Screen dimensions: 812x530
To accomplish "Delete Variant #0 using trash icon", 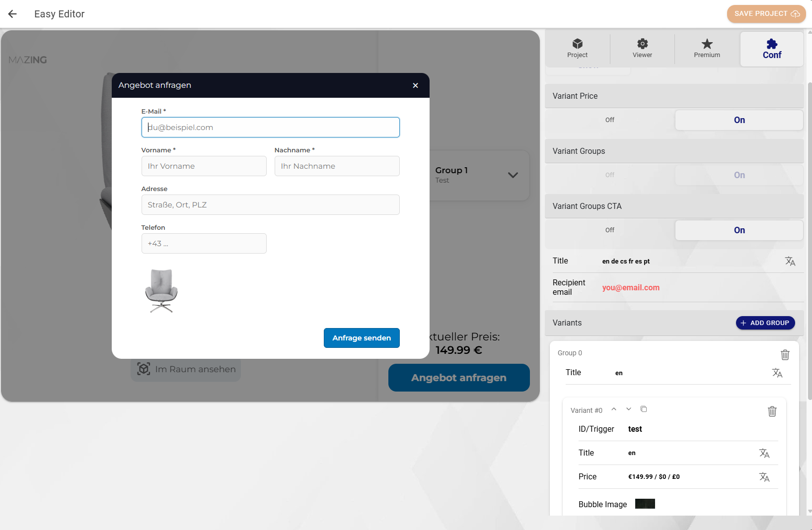I will click(772, 411).
